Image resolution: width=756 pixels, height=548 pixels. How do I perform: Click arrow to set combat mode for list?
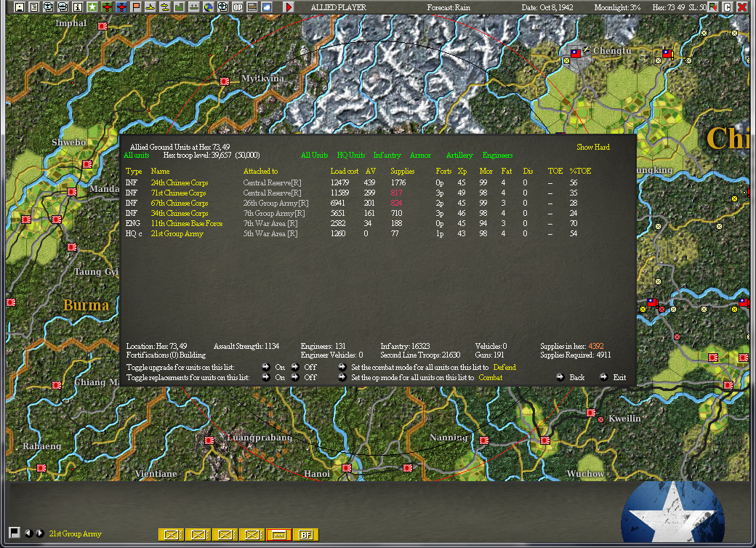click(342, 367)
